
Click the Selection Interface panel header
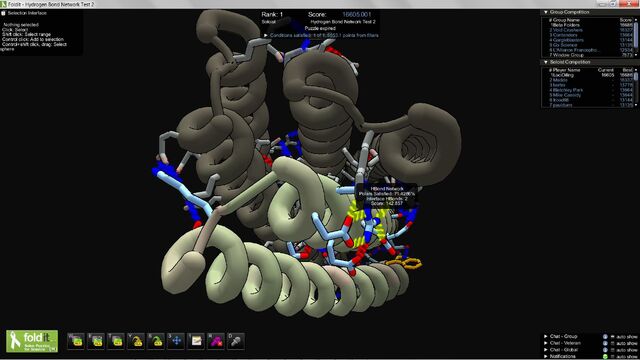24,13
